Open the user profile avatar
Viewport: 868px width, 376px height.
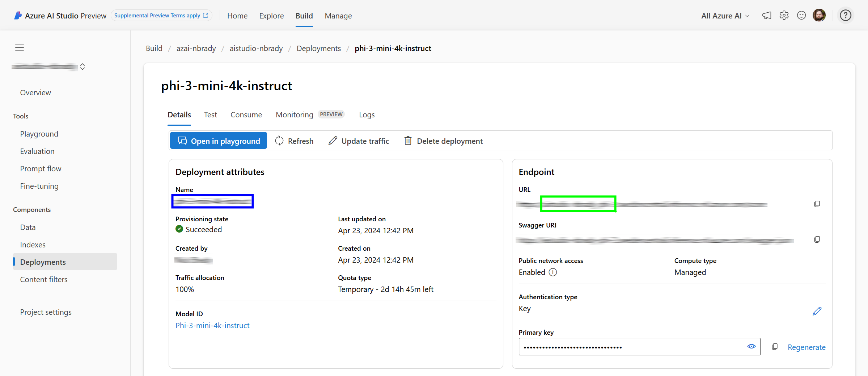coord(819,16)
